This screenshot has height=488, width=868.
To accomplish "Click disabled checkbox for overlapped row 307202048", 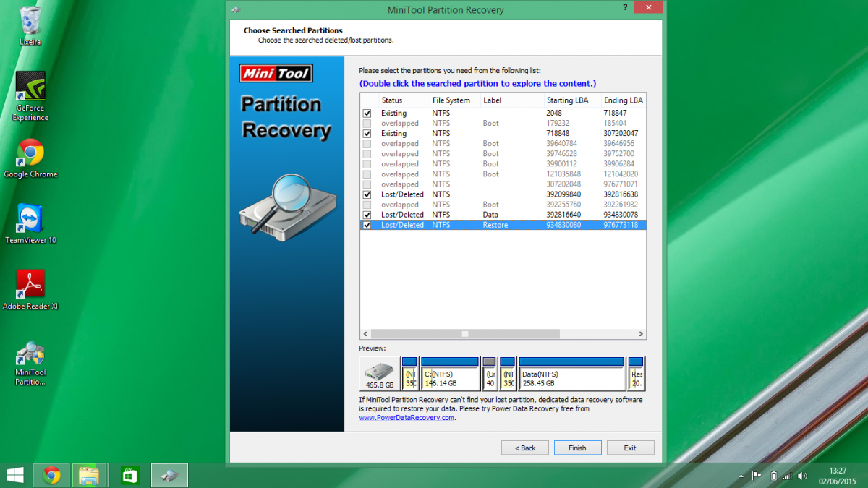I will coord(367,184).
